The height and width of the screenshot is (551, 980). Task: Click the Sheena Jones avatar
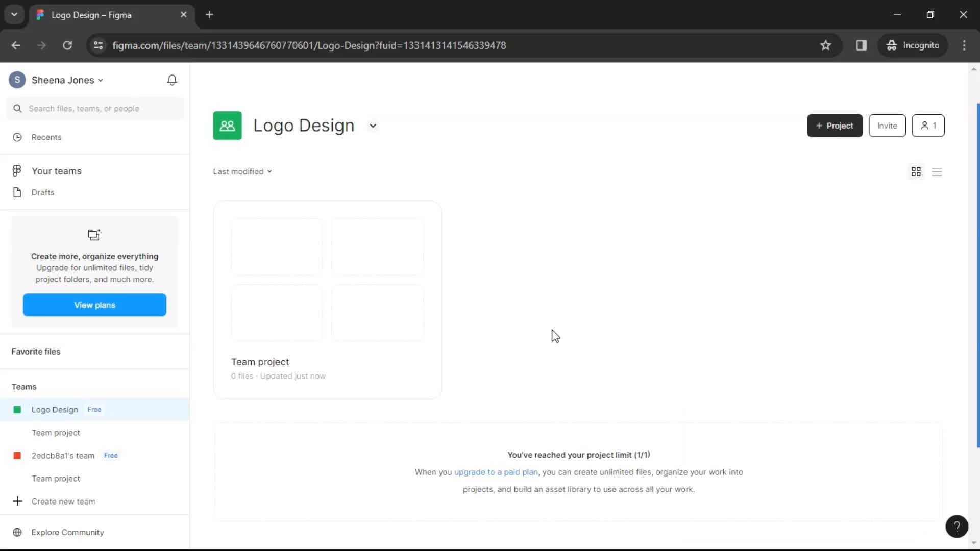[x=17, y=80]
